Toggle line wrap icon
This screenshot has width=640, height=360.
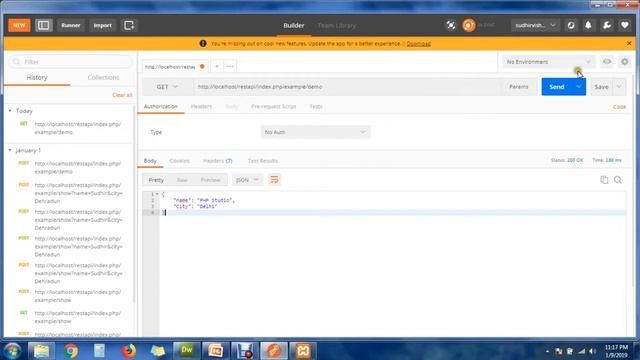click(x=274, y=180)
